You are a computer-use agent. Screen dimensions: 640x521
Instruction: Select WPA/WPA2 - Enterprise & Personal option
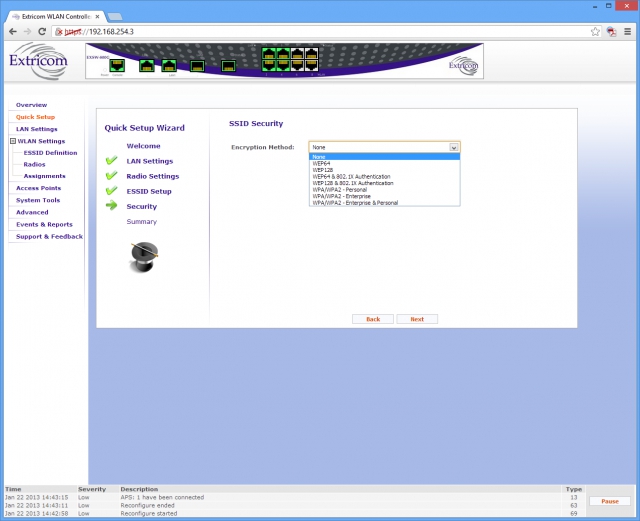click(384, 203)
